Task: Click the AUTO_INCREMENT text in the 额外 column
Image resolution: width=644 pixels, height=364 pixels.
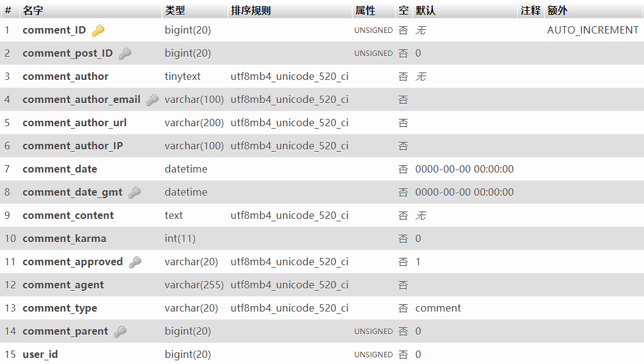Action: tap(592, 30)
